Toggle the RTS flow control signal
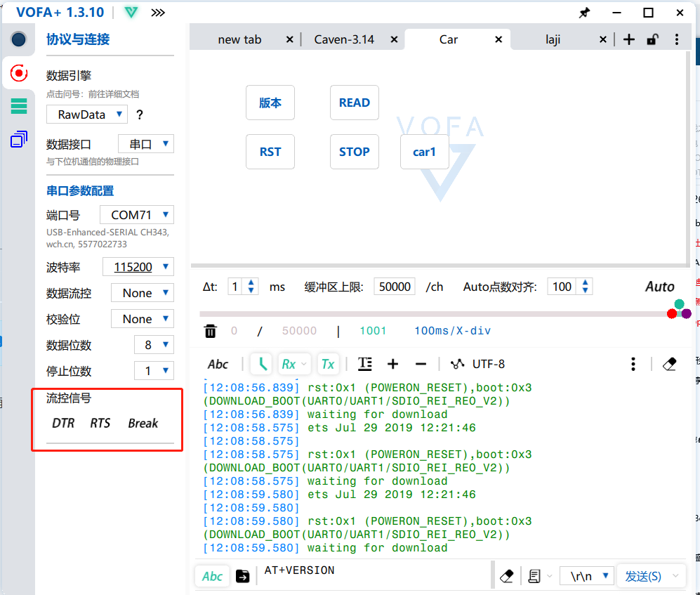 pyautogui.click(x=100, y=424)
